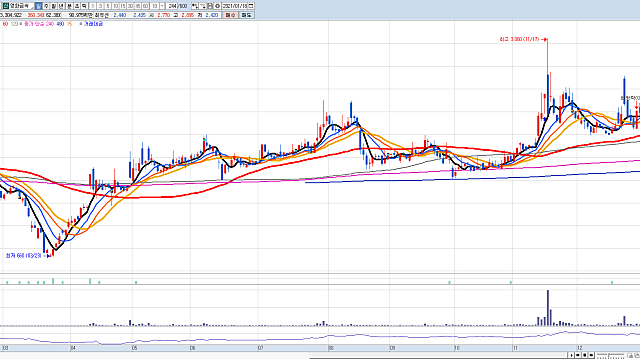Click the red 매수 (buy) button

[231, 15]
